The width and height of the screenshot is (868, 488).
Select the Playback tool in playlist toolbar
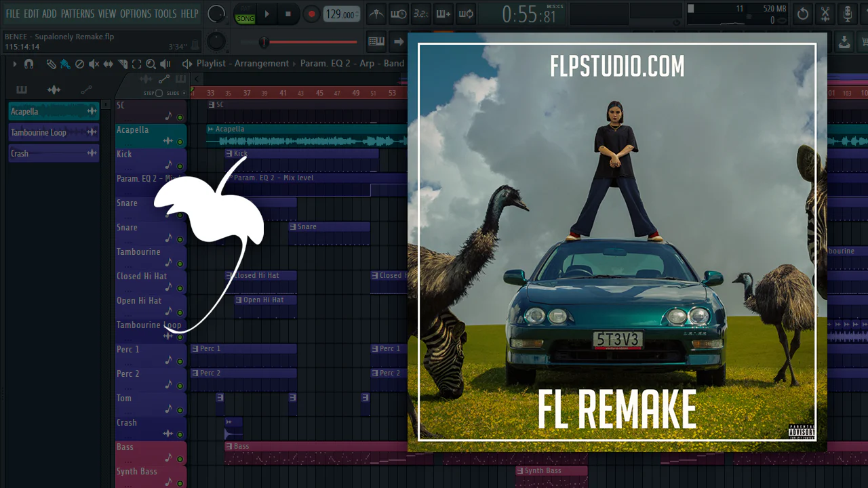tap(165, 64)
